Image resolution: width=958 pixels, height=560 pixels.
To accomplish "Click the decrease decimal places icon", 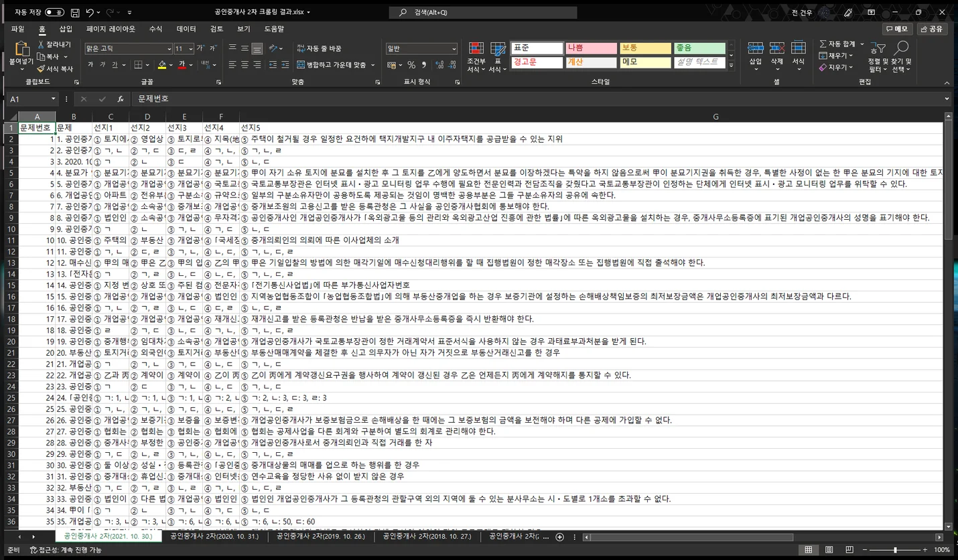I will pos(453,65).
